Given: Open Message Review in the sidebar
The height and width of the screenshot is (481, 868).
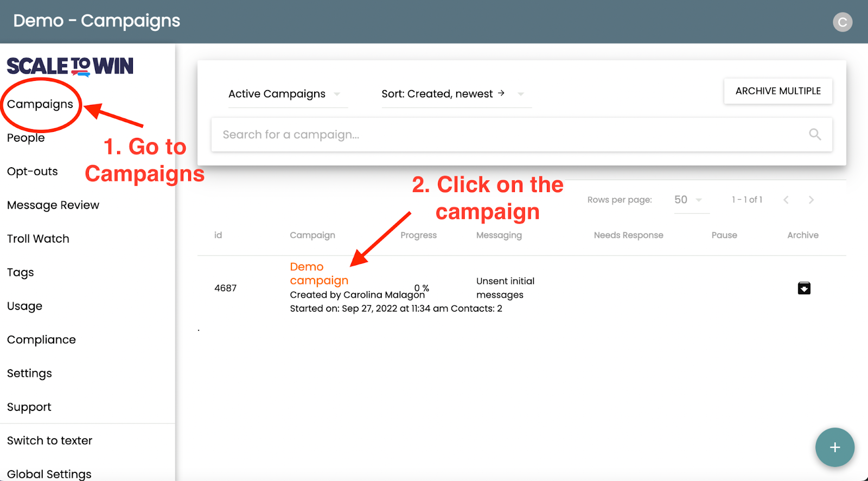Looking at the screenshot, I should click(53, 205).
